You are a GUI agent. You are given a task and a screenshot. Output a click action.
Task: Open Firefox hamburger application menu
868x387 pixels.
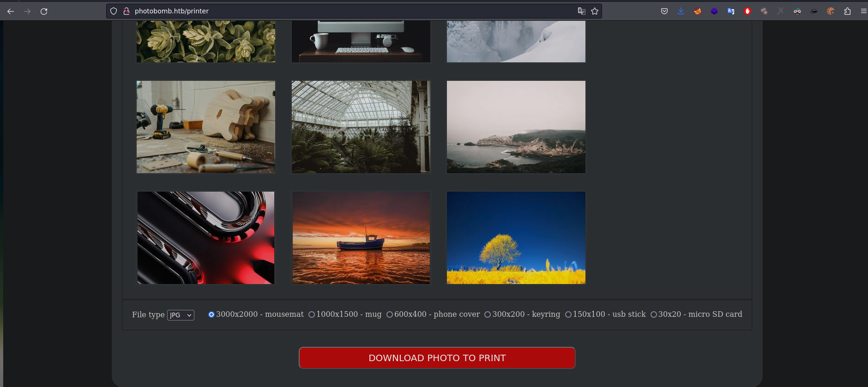(x=863, y=11)
